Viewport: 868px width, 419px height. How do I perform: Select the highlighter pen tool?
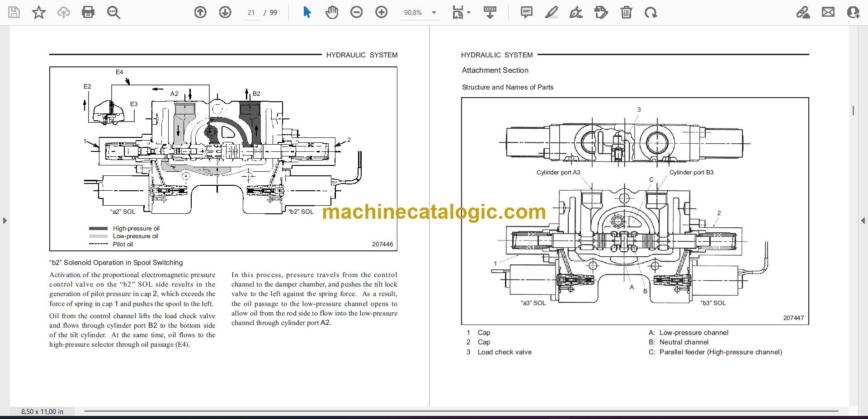[552, 12]
